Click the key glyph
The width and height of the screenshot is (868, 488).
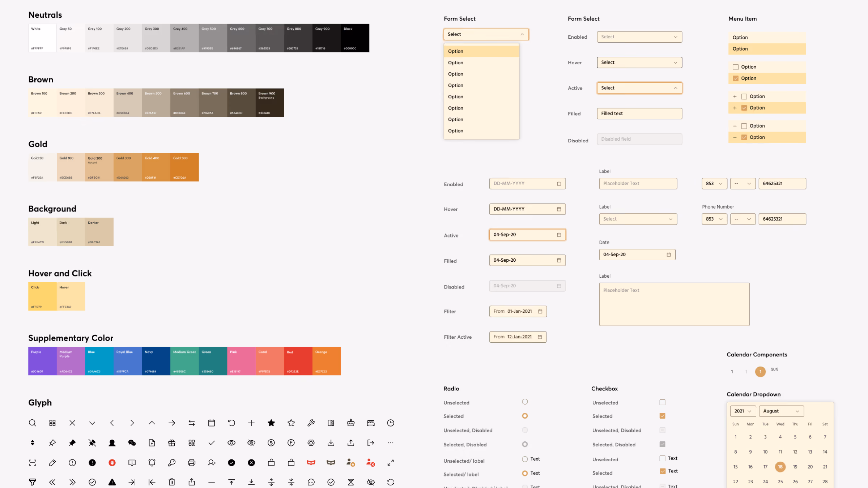tap(172, 463)
